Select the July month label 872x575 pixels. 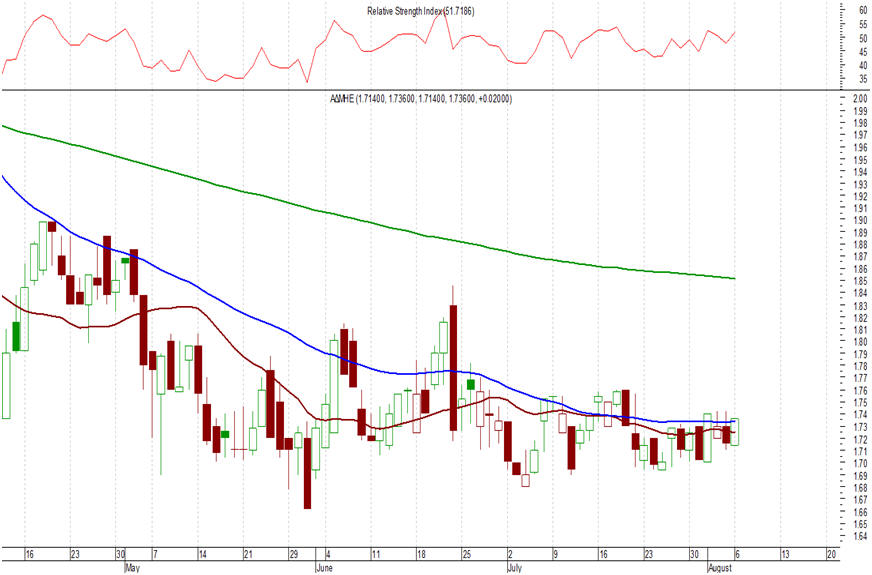pos(515,568)
